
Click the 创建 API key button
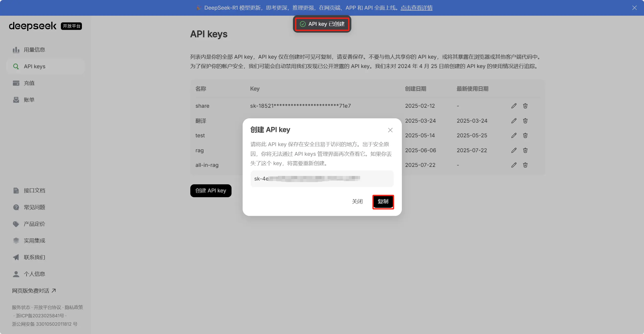[x=211, y=191]
